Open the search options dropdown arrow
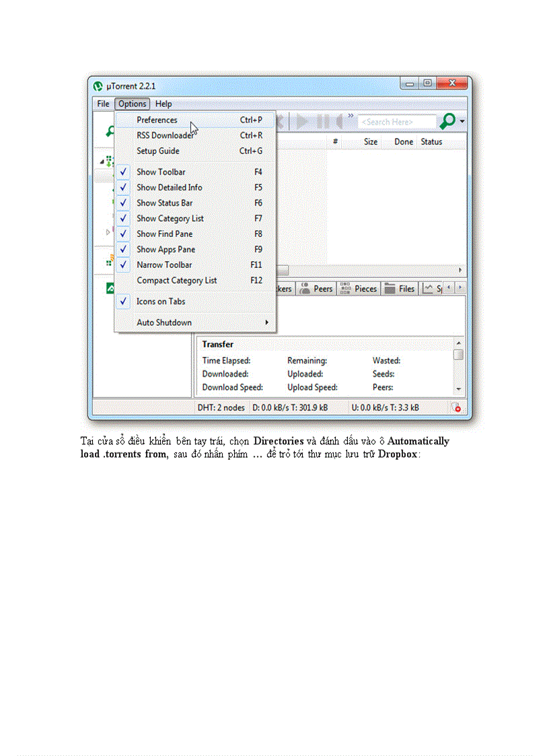 [462, 121]
